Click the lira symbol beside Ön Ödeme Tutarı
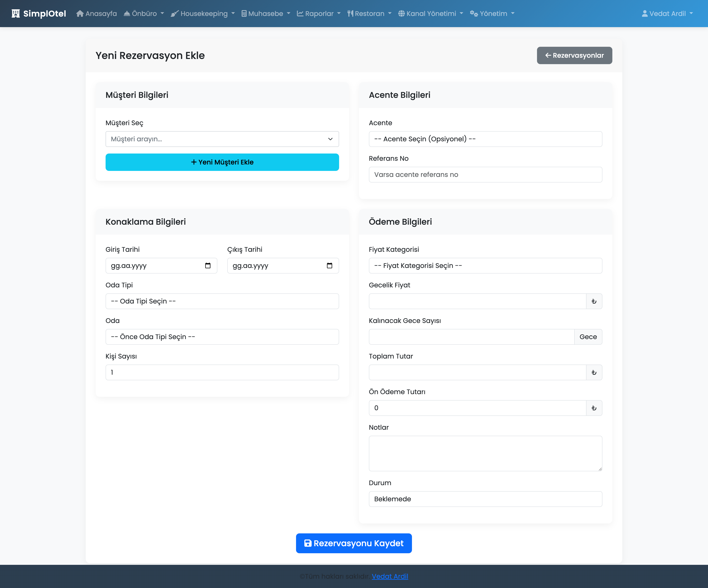This screenshot has width=708, height=588. [594, 408]
